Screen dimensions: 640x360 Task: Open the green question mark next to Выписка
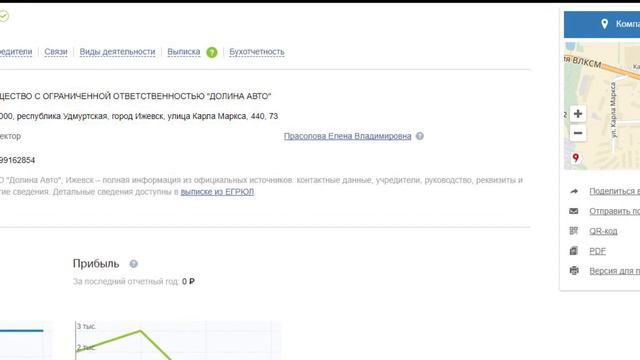point(212,52)
